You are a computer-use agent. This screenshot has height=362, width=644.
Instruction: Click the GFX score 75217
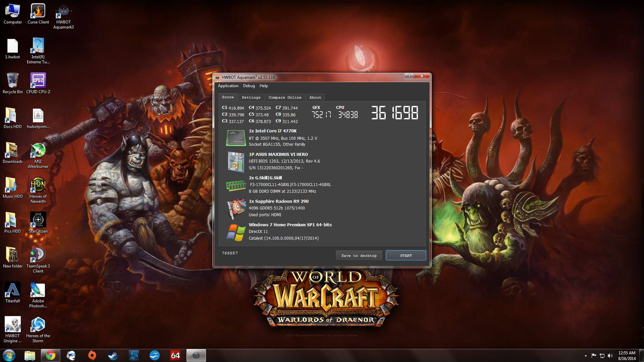tap(321, 115)
